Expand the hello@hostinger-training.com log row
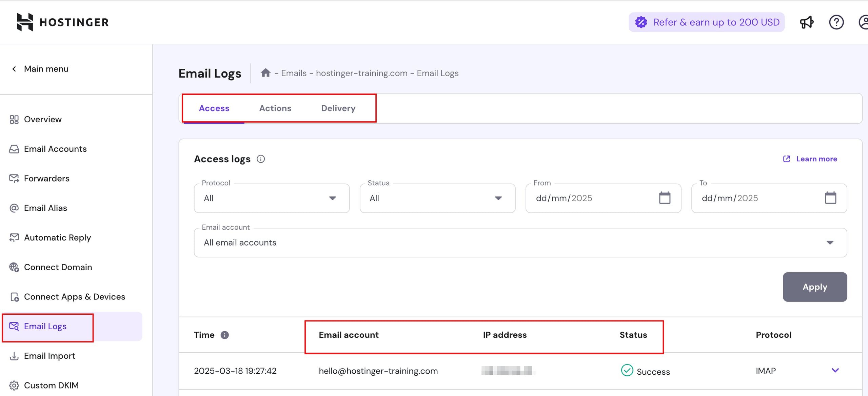Viewport: 868px width, 396px height. click(835, 370)
